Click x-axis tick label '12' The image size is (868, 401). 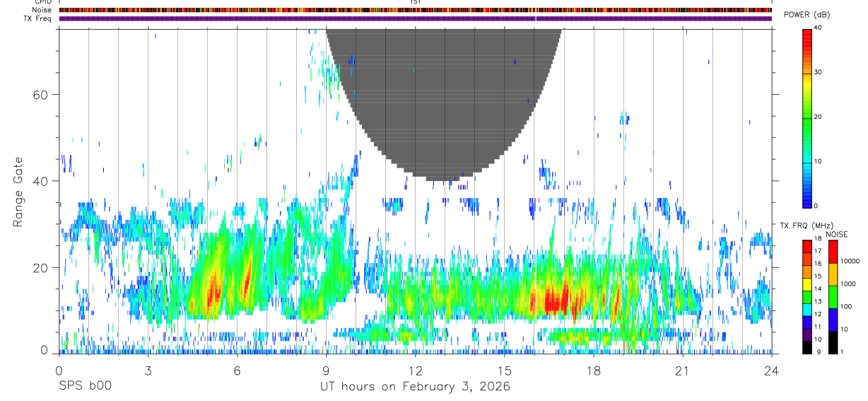[x=415, y=372]
